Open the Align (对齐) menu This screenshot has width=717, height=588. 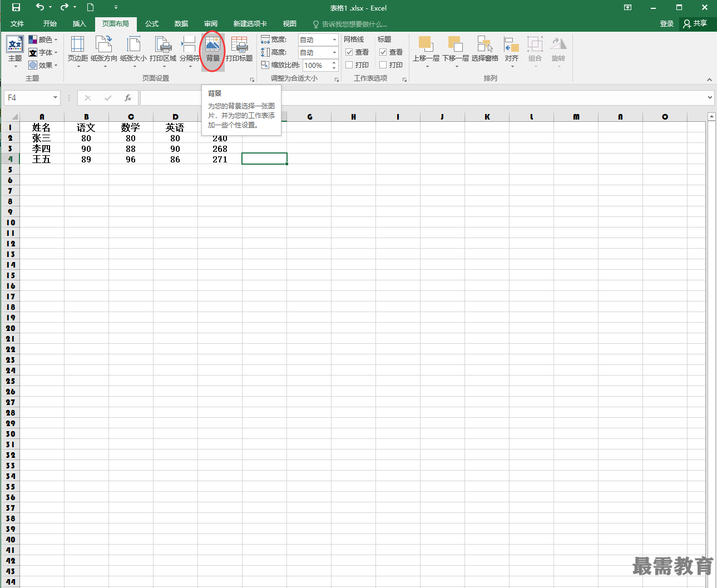pos(512,52)
